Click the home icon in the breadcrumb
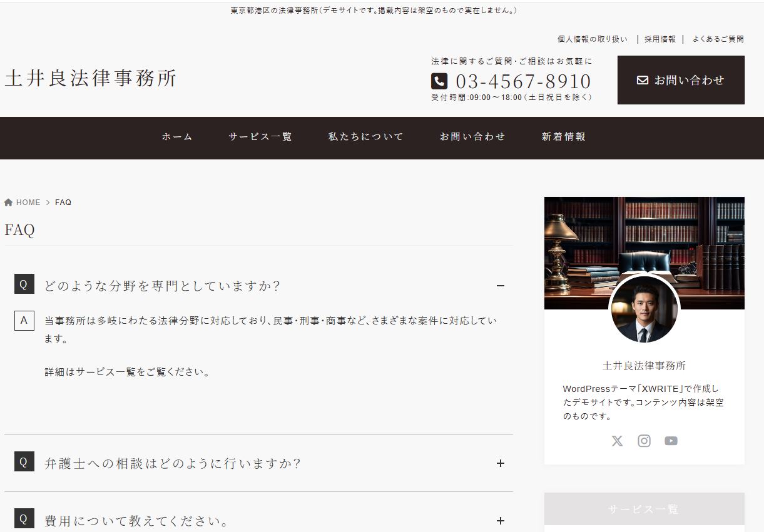The width and height of the screenshot is (764, 532). 8,201
